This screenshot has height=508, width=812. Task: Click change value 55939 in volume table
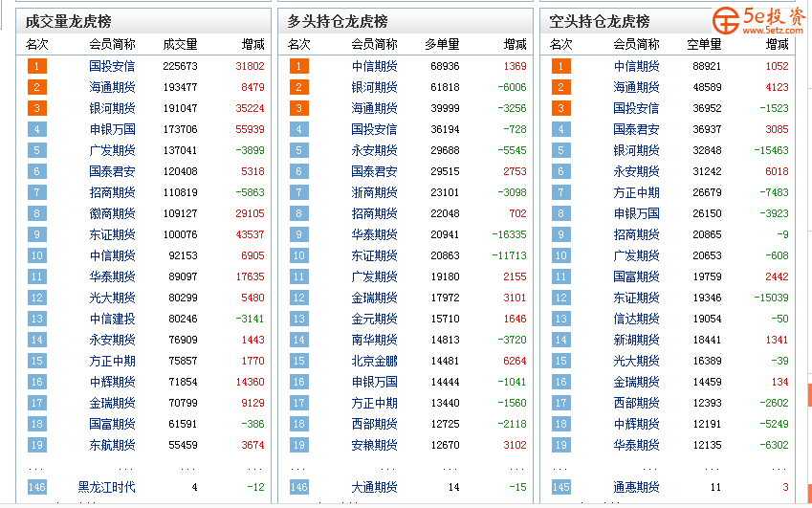(250, 129)
